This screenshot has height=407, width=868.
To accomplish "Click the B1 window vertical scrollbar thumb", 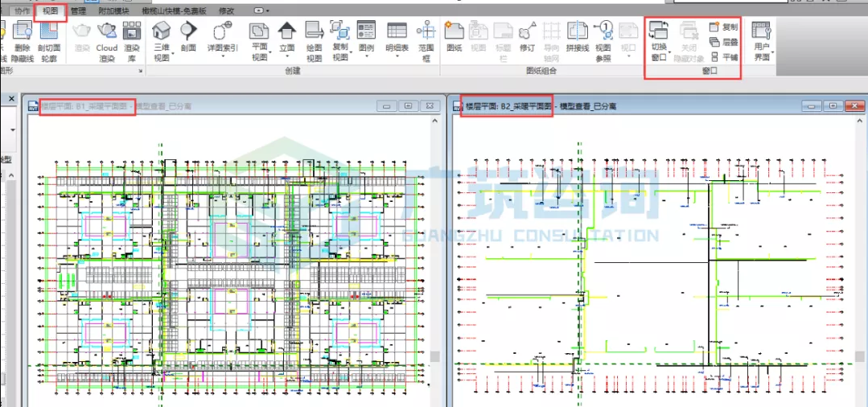I will coord(435,356).
